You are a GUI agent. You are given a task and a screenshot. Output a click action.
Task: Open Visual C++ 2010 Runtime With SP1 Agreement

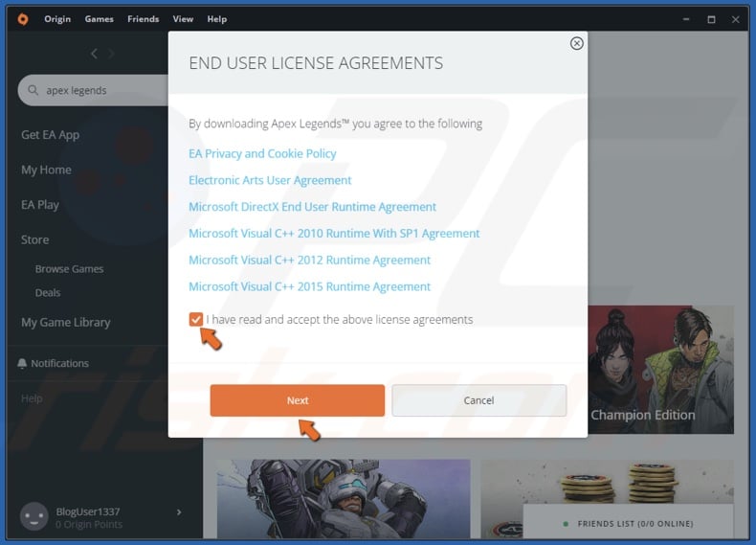pyautogui.click(x=334, y=233)
